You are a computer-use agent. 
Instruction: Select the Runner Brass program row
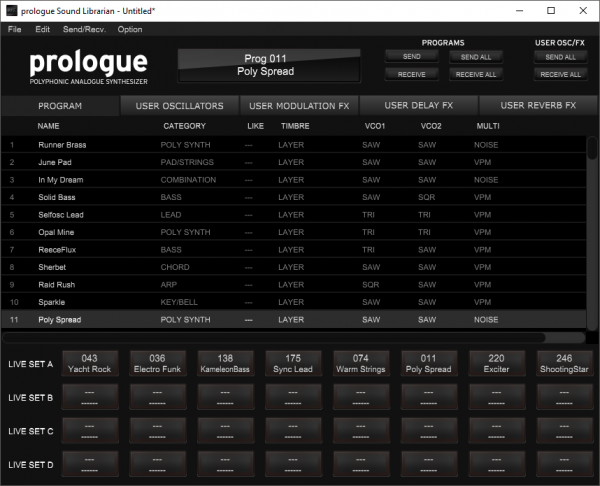(293, 145)
